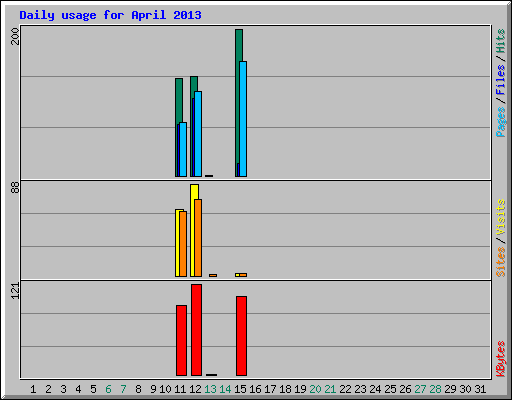
Task: Click day label '29' on the x-axis
Action: point(450,389)
